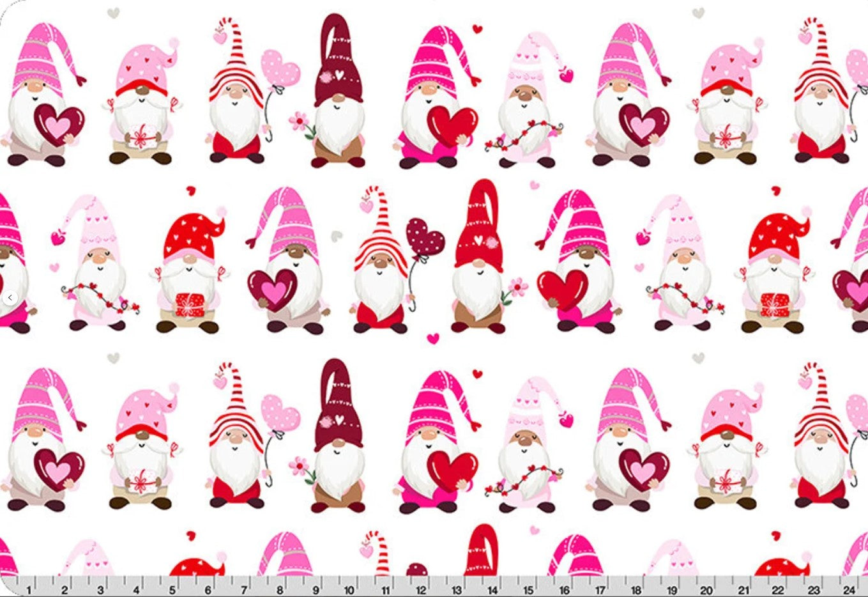Click the number 24 on the ruler

pos(849,589)
